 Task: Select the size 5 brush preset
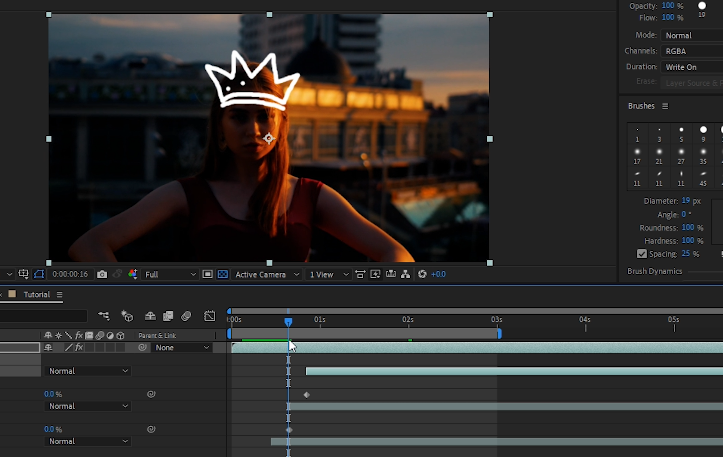click(x=681, y=134)
